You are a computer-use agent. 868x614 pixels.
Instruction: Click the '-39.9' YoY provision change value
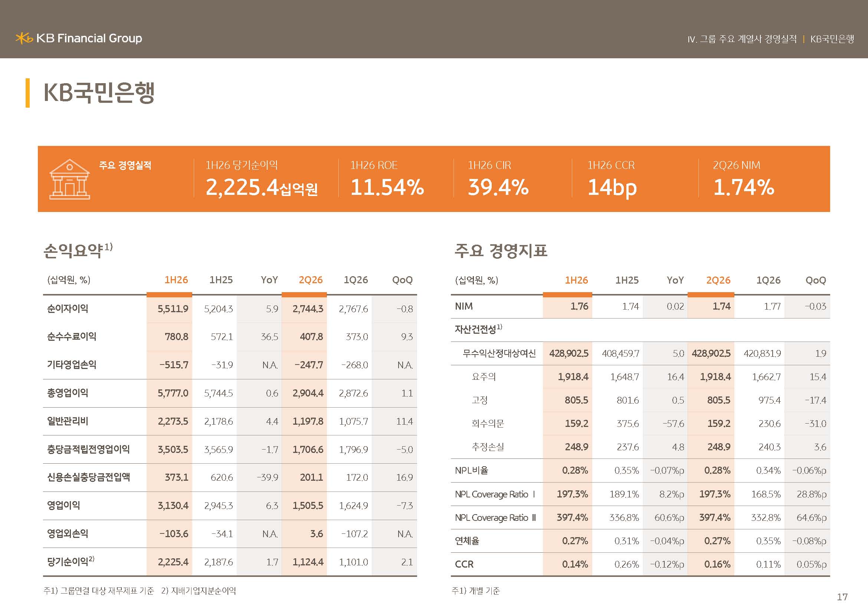coord(267,477)
